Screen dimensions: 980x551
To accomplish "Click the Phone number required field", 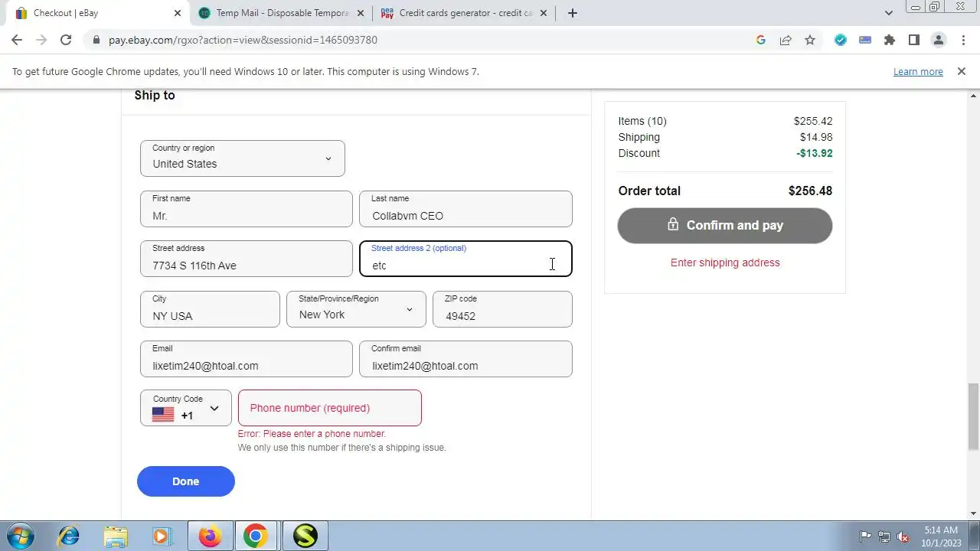I will pyautogui.click(x=330, y=408).
